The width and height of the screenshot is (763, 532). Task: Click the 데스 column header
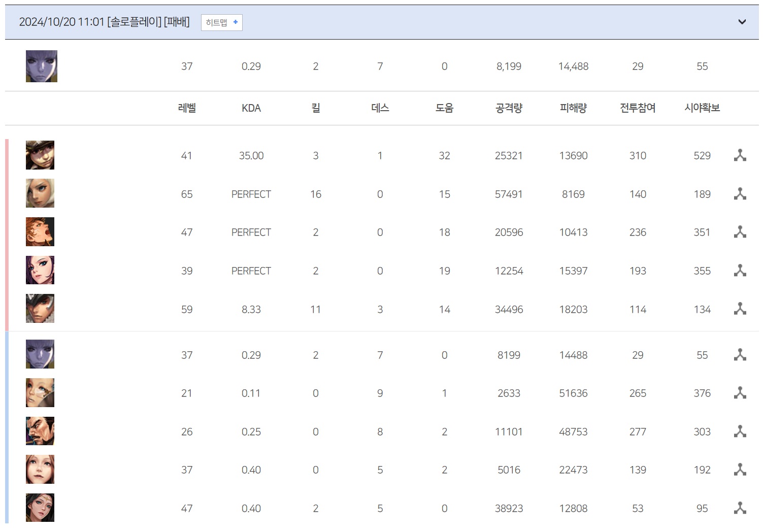pyautogui.click(x=380, y=108)
